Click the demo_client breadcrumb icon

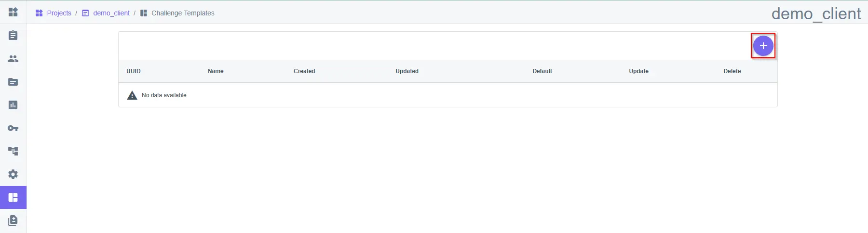point(85,13)
